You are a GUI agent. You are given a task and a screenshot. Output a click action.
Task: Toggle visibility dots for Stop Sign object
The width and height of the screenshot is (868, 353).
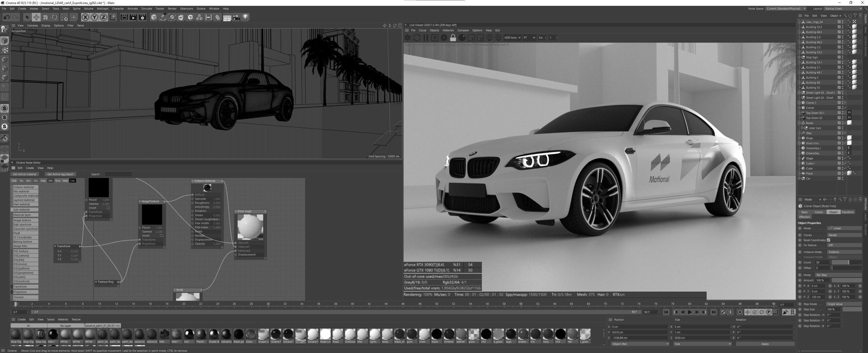point(843,57)
